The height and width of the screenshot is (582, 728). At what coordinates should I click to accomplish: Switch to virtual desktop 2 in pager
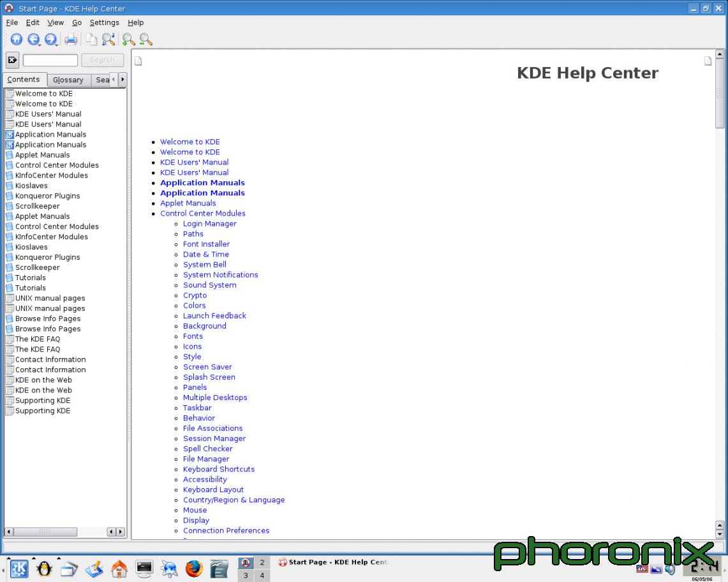click(262, 562)
